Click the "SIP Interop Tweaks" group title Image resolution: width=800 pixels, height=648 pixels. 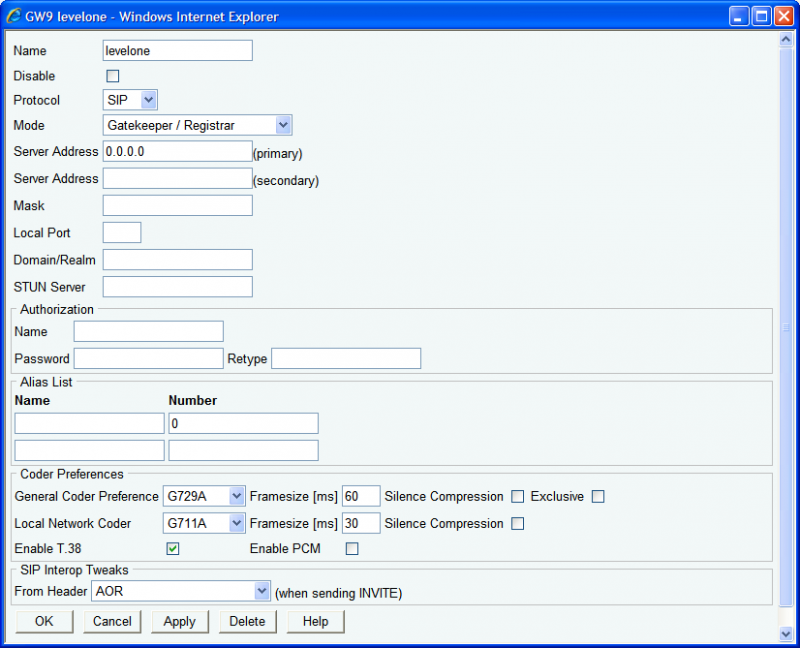[x=74, y=570]
